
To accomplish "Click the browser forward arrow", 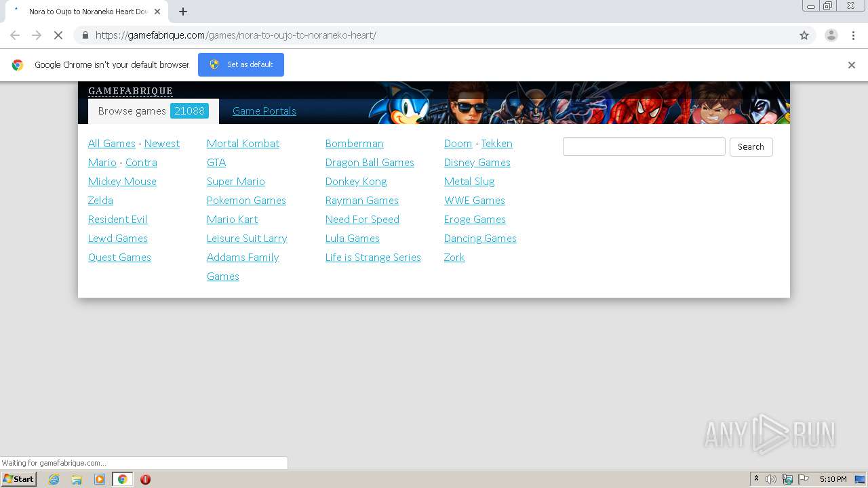I will [x=37, y=35].
